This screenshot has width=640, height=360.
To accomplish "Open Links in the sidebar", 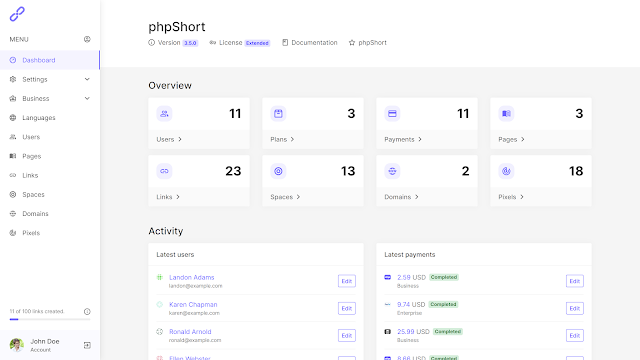I will (30, 175).
